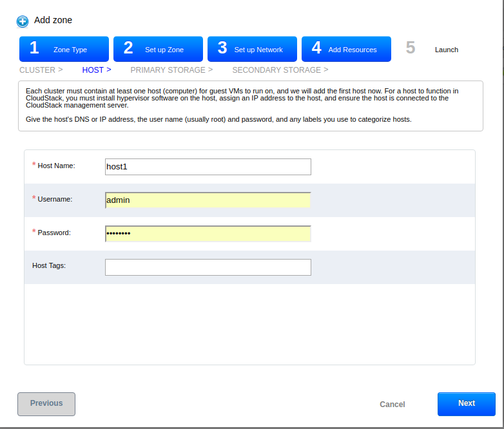Open the HOST sub-step
The height and width of the screenshot is (429, 504).
pos(97,70)
